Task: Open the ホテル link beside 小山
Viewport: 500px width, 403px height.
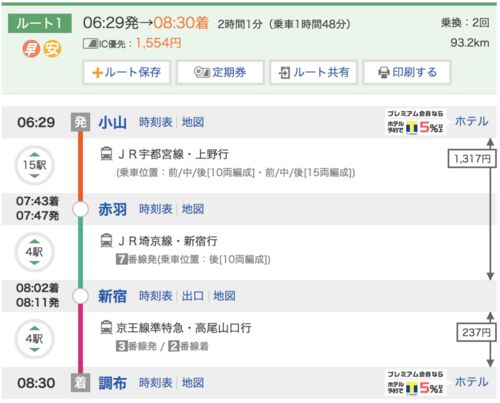Action: click(472, 121)
